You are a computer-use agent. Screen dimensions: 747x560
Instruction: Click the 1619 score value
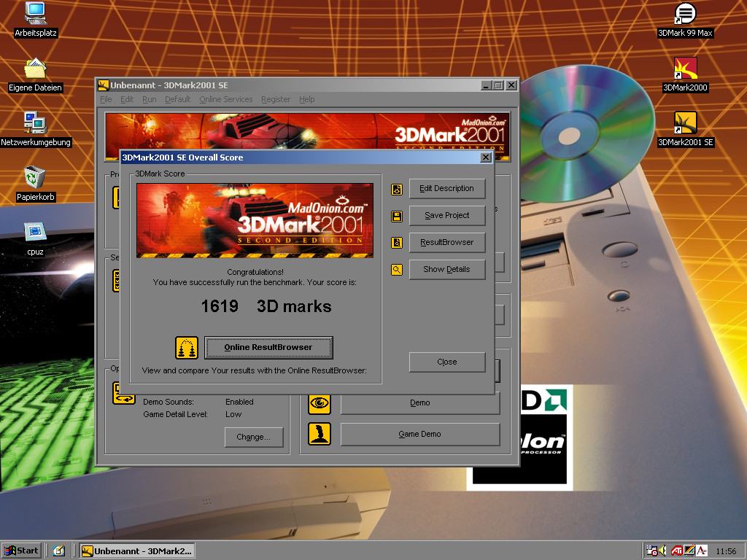[x=220, y=306]
